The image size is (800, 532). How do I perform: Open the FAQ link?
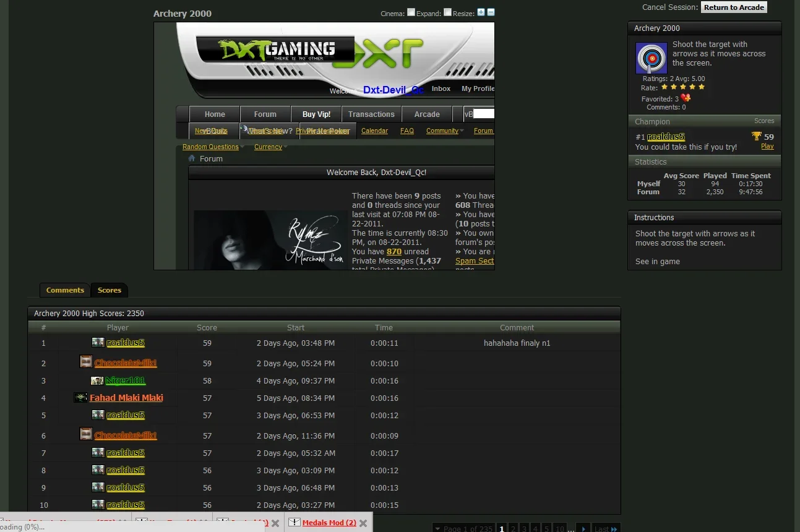point(407,131)
